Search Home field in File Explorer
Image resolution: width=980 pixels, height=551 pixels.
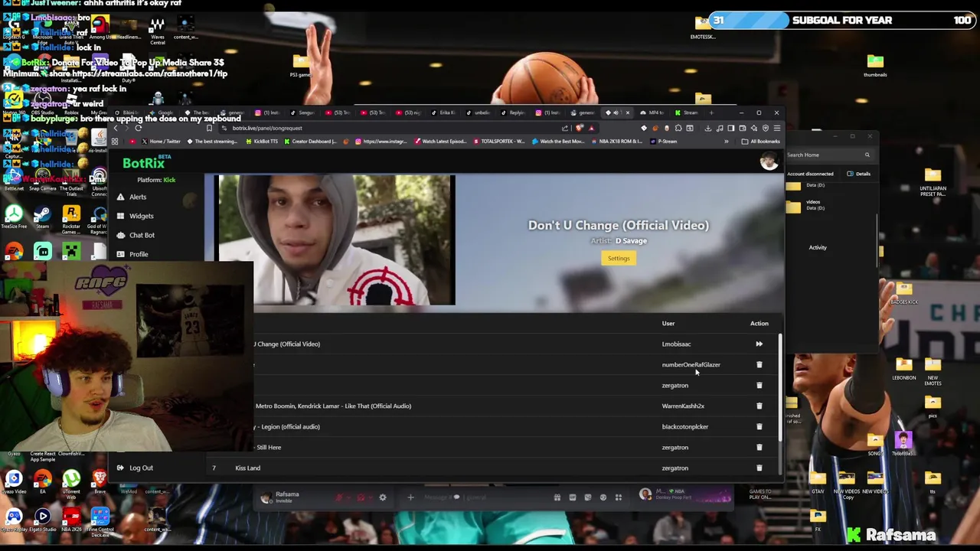[x=831, y=155]
